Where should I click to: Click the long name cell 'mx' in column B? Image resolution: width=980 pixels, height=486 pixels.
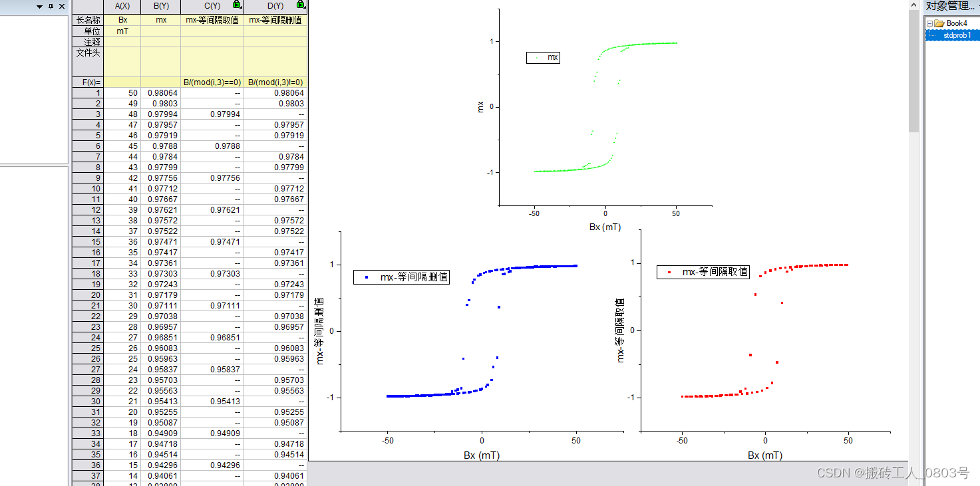tap(160, 20)
